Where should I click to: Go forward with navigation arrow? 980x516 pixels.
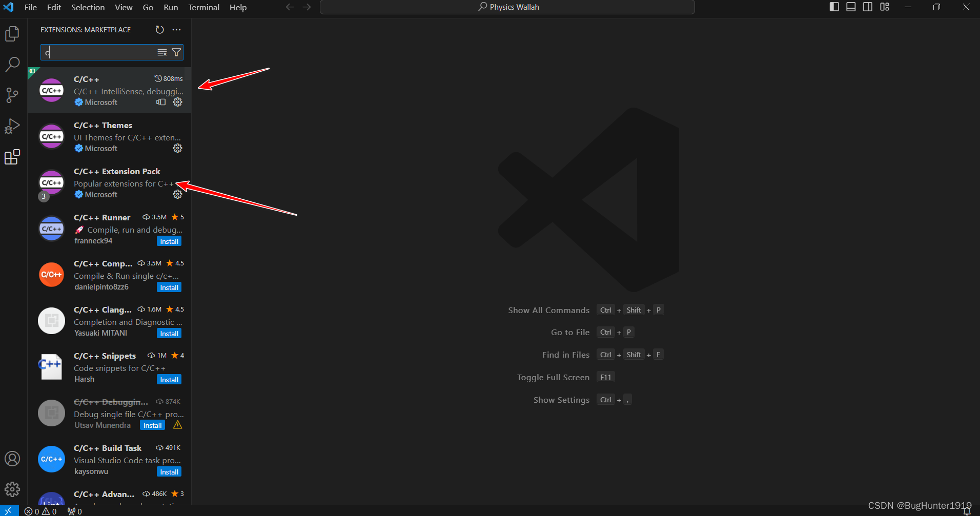[x=307, y=7]
